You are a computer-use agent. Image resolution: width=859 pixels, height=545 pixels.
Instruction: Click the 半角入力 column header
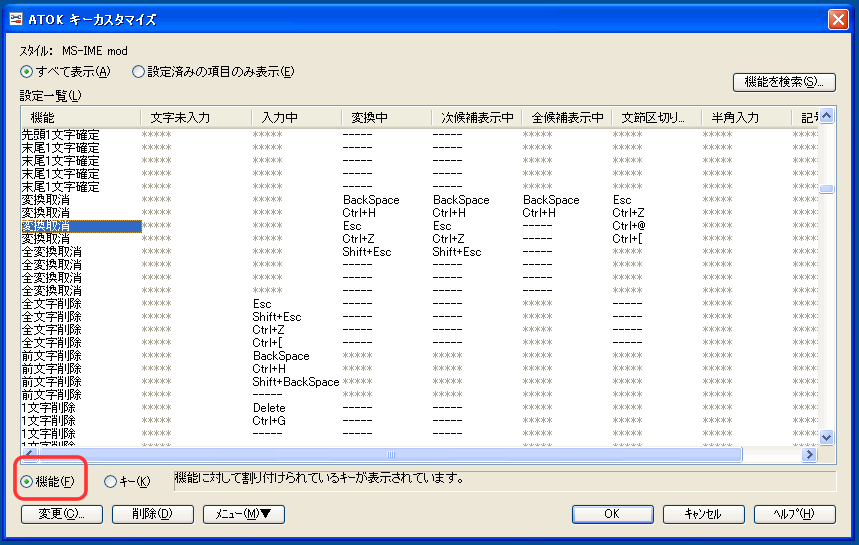click(747, 118)
